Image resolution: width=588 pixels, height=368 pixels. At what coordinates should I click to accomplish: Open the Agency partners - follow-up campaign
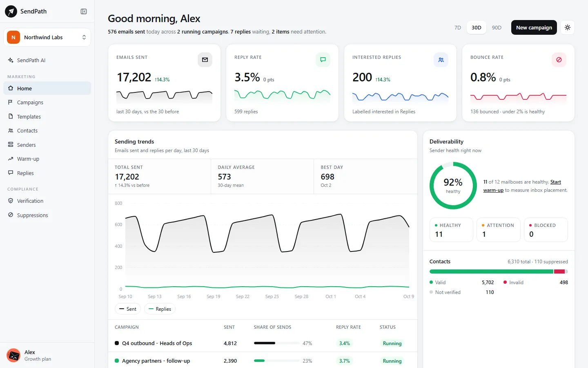pyautogui.click(x=156, y=361)
